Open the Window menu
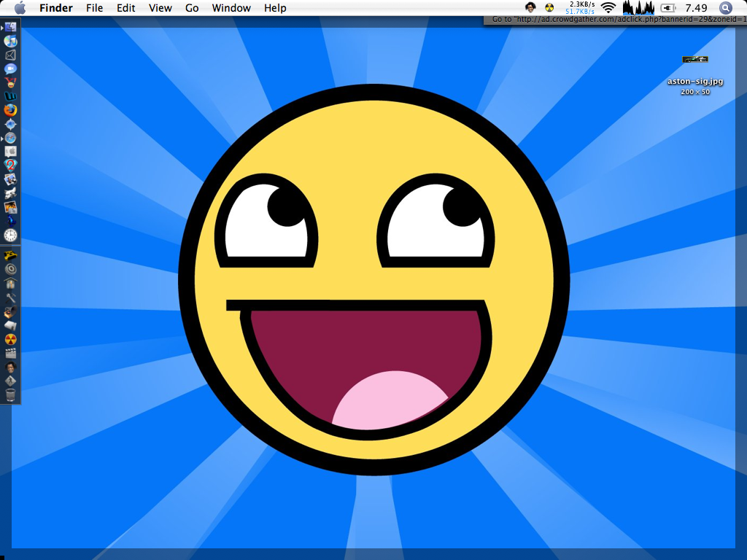 (231, 8)
